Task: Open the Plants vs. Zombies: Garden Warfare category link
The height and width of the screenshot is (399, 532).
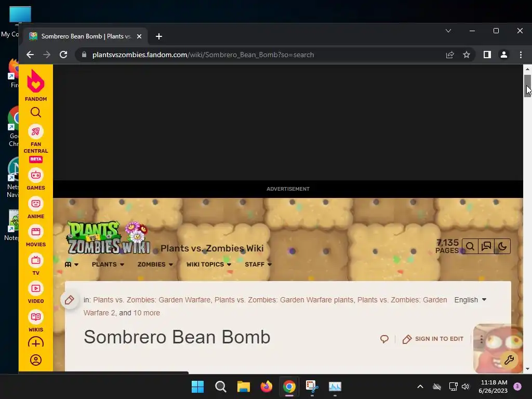Action: click(152, 300)
